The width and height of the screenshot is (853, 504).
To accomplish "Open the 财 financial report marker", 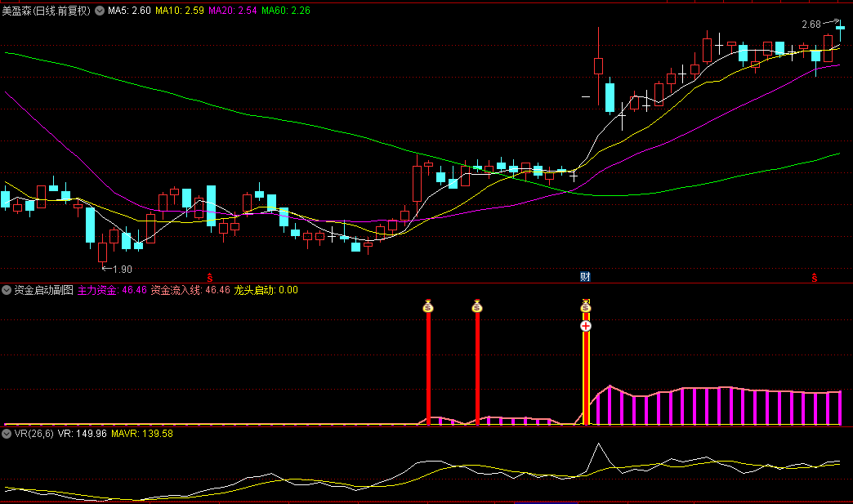I will pyautogui.click(x=585, y=277).
